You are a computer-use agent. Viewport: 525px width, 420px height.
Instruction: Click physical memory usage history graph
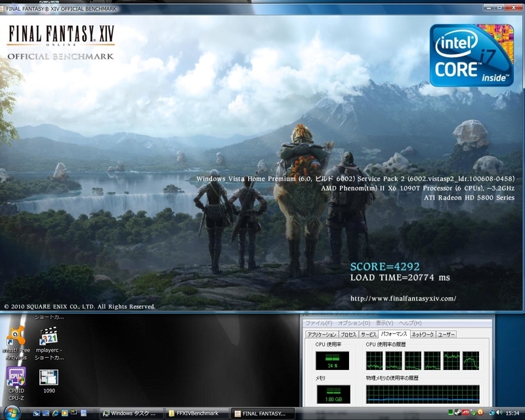(x=423, y=394)
